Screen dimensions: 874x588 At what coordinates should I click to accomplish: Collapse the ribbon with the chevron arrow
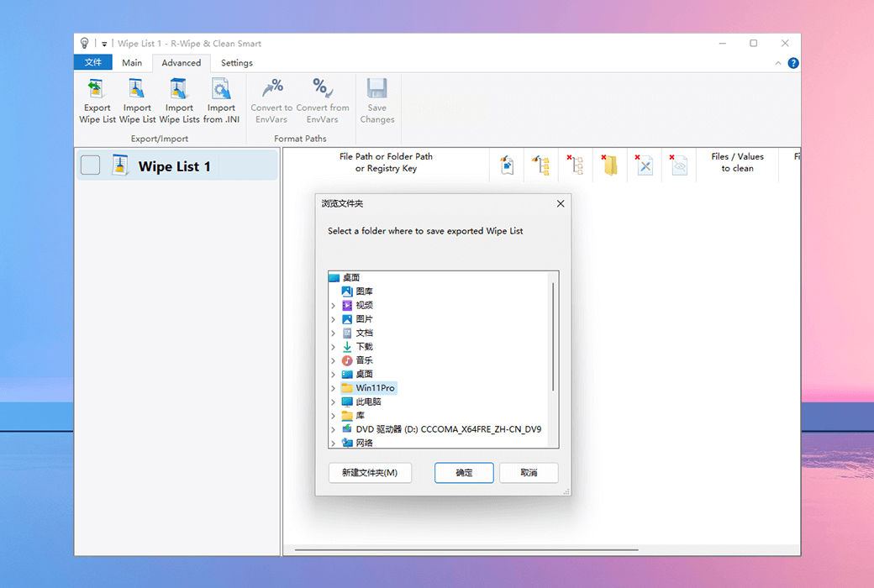[x=778, y=63]
